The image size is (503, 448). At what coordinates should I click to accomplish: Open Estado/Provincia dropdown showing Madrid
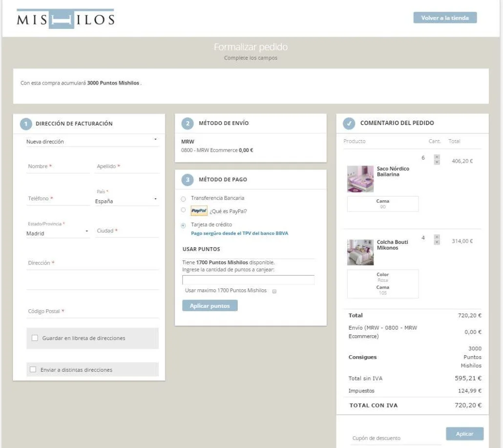click(x=58, y=234)
